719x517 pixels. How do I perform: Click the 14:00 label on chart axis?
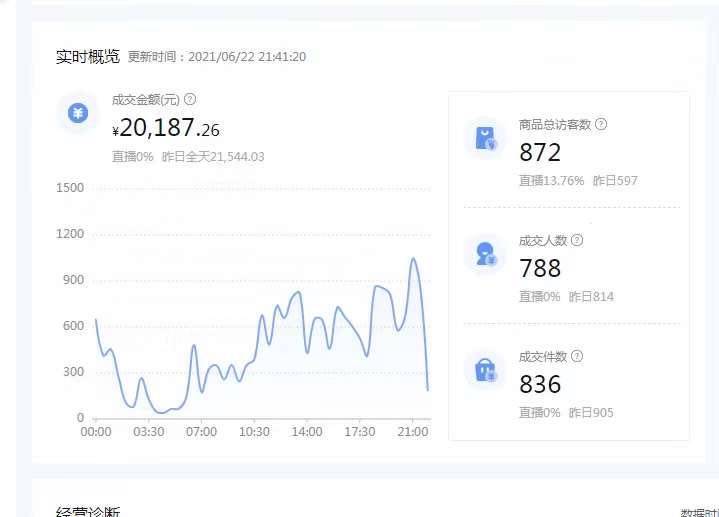(307, 432)
